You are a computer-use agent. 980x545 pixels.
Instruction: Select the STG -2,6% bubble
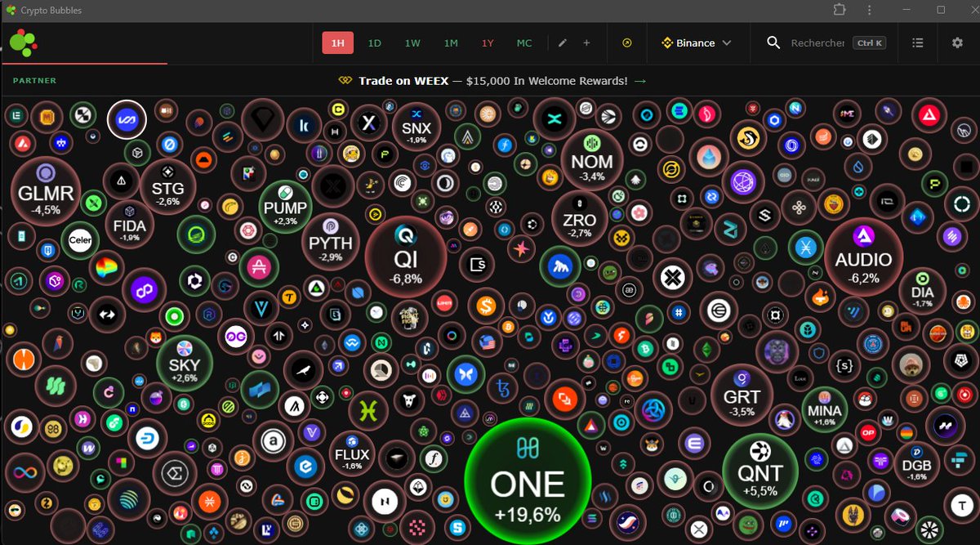(x=168, y=187)
